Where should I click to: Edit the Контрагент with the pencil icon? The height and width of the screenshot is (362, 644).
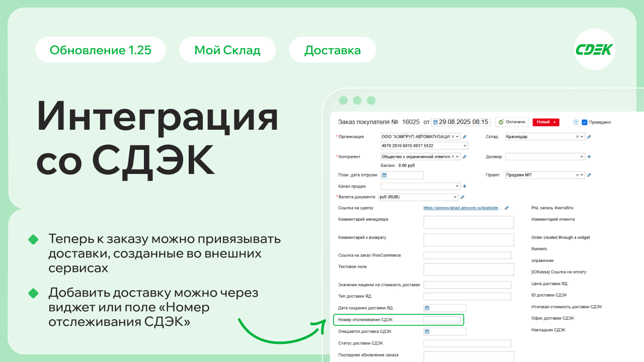pyautogui.click(x=464, y=157)
